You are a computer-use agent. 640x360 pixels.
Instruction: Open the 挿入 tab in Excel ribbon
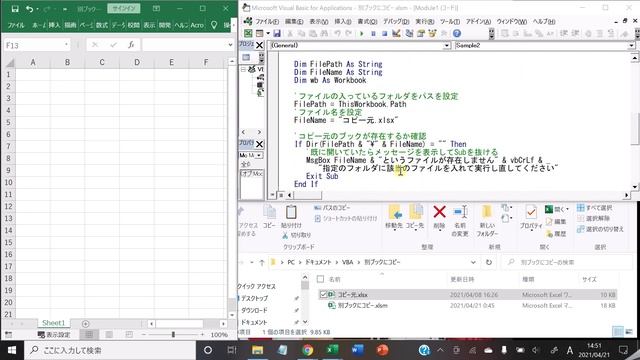coord(54,25)
